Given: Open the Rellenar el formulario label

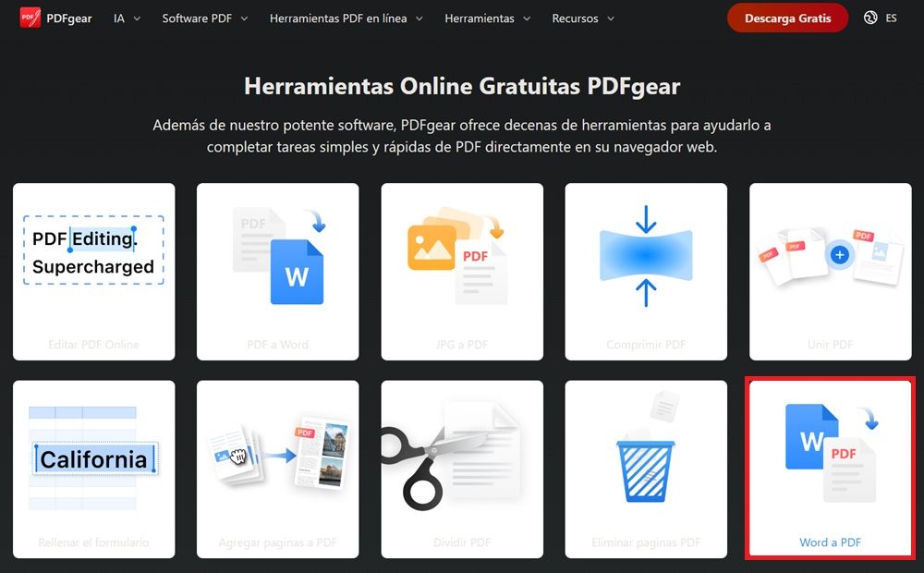Looking at the screenshot, I should [93, 543].
